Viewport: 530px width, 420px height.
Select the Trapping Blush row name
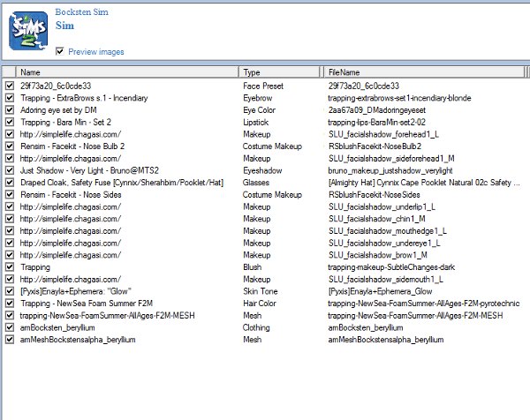[35, 267]
